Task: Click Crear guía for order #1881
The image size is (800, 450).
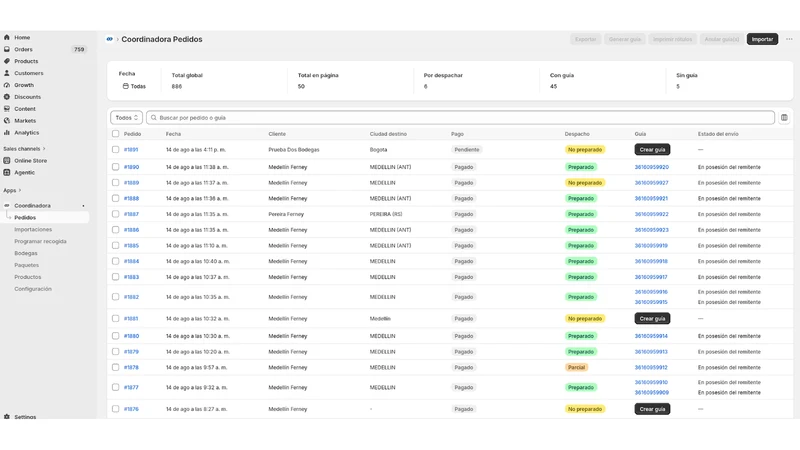Action: [652, 318]
